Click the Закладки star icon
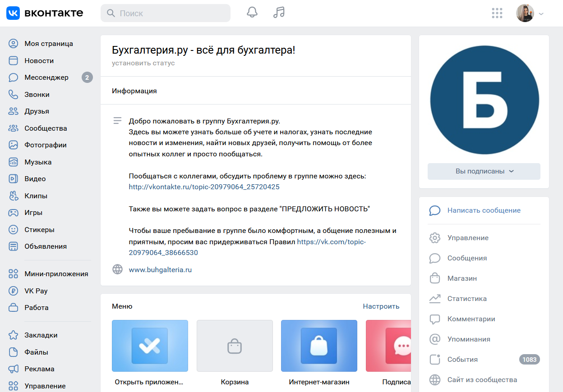This screenshot has height=392, width=563. [x=14, y=335]
